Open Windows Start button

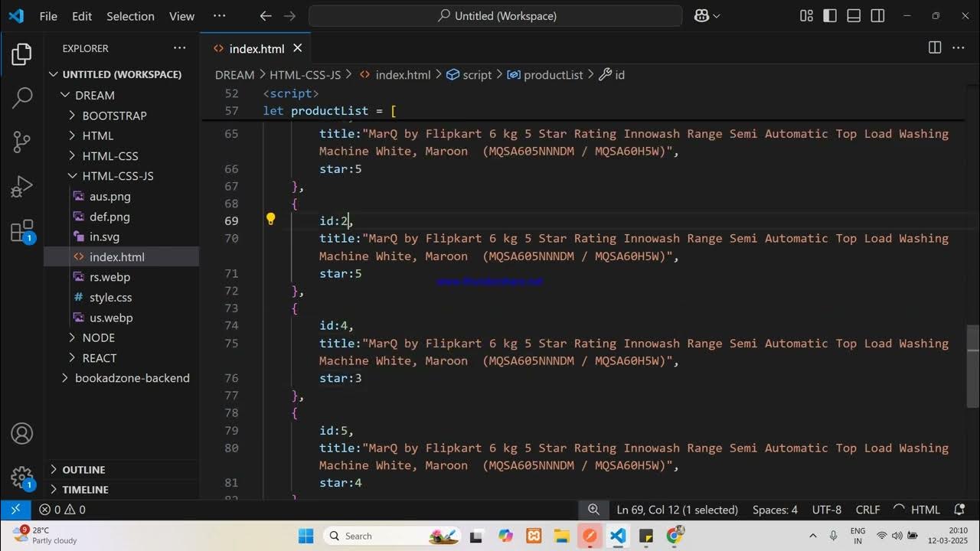305,536
